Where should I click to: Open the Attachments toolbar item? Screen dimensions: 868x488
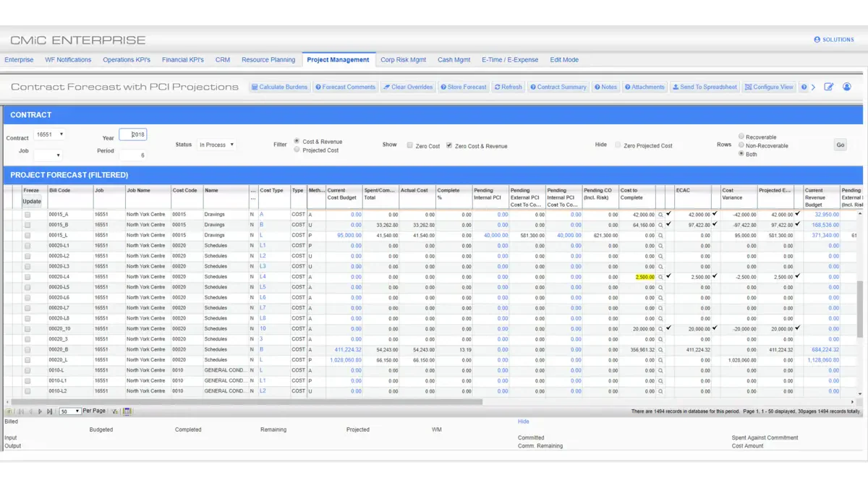coord(644,87)
